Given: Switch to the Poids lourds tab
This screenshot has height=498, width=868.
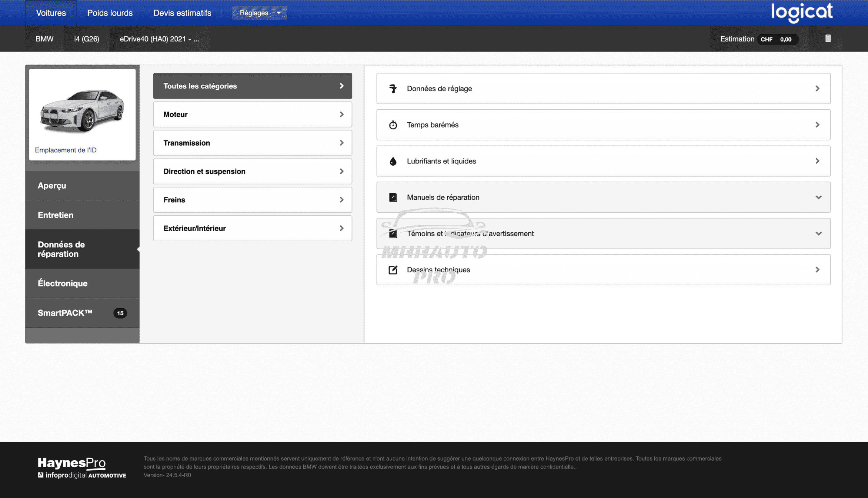Looking at the screenshot, I should coord(110,13).
